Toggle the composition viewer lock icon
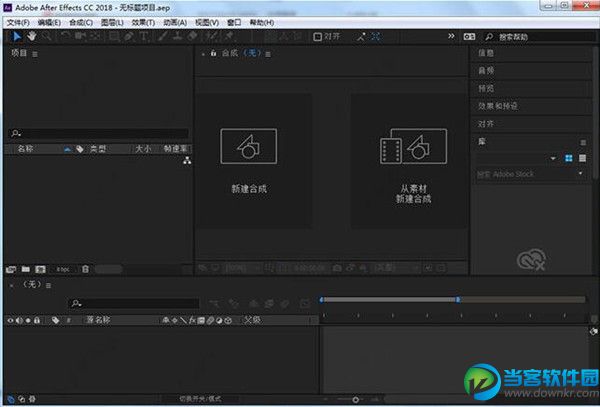Viewport: 600px width, 407px height. point(214,53)
